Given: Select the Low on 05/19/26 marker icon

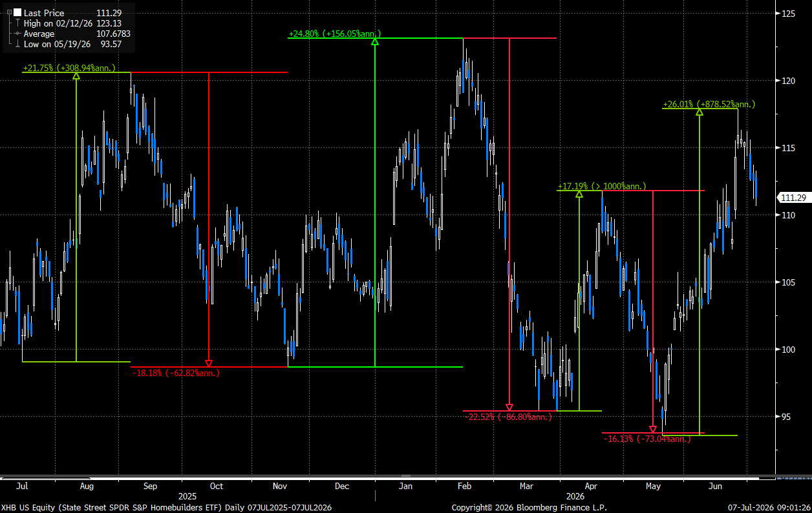Looking at the screenshot, I should click(17, 44).
